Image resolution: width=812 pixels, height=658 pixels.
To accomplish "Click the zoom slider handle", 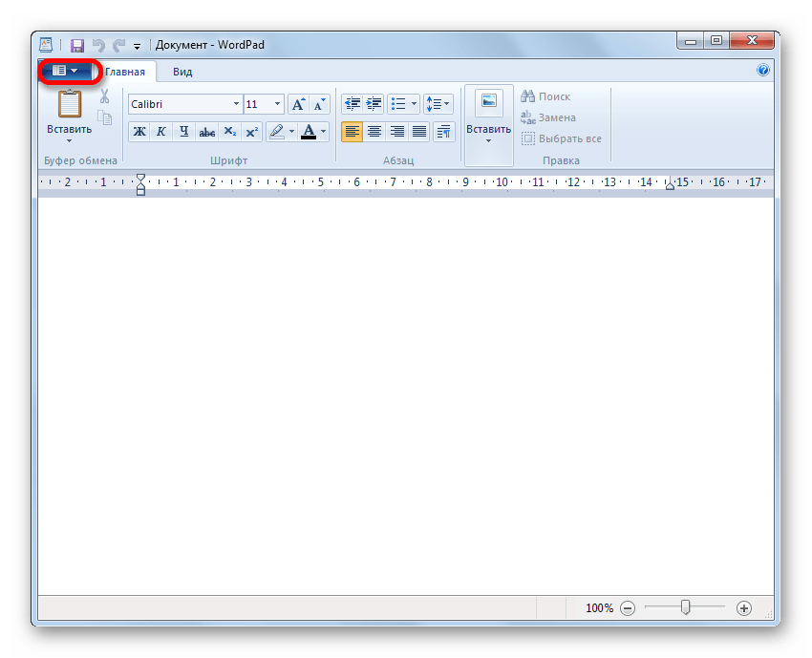I will point(685,607).
